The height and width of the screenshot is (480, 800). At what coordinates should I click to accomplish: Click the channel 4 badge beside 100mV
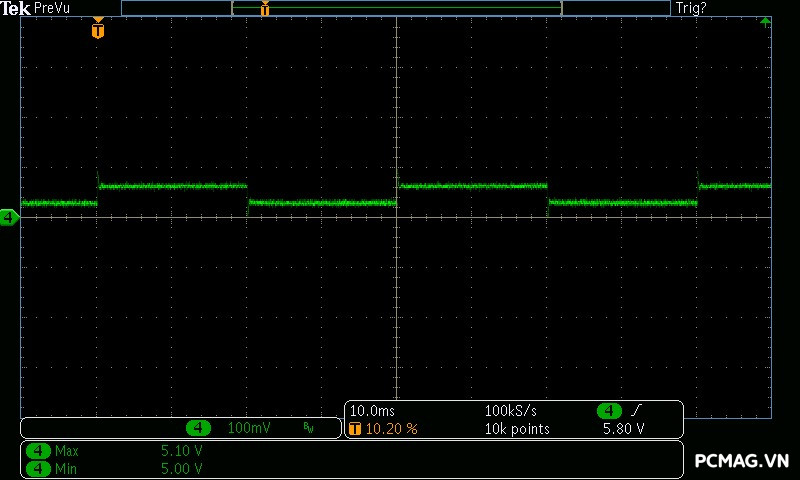[198, 428]
